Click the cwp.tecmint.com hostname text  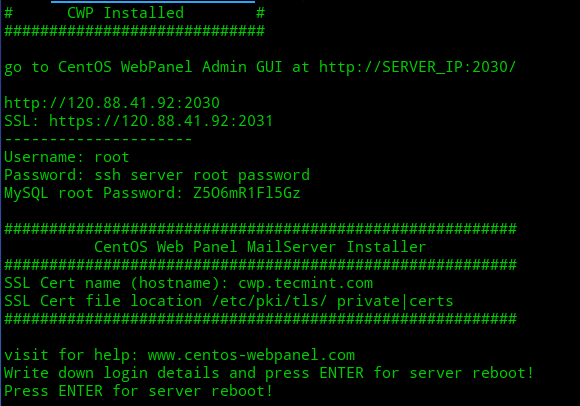306,283
